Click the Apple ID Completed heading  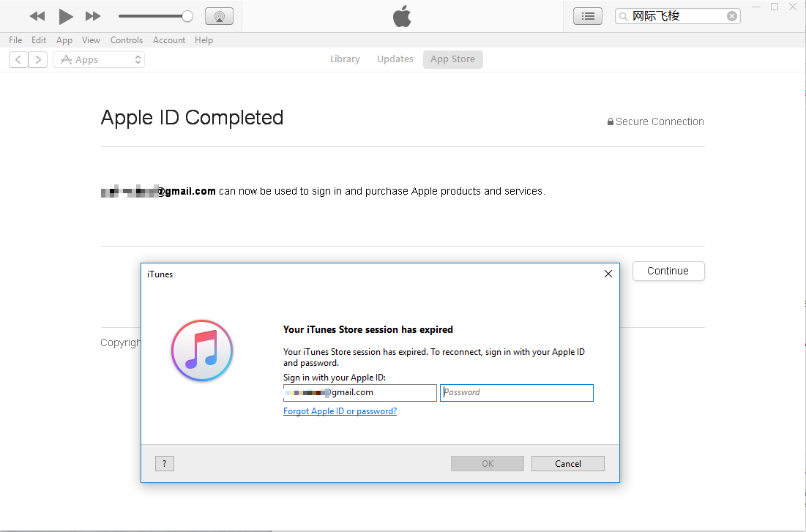[x=193, y=118]
